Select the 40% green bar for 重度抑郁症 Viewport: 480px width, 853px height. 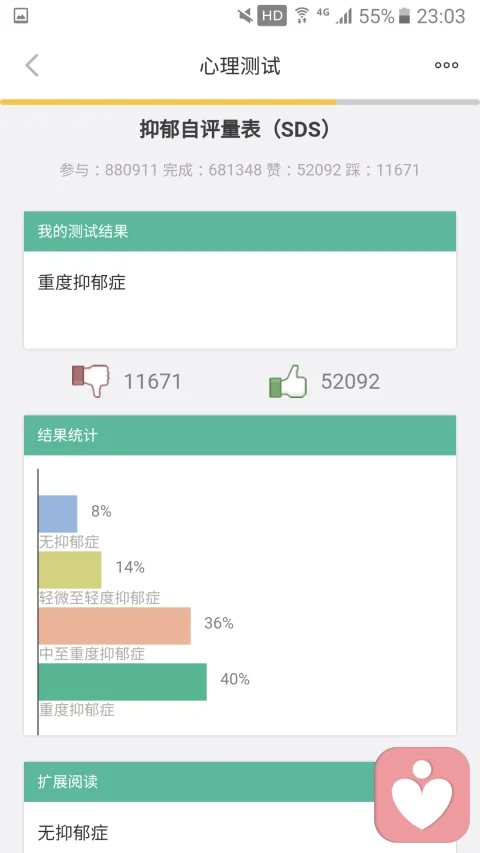click(x=122, y=682)
